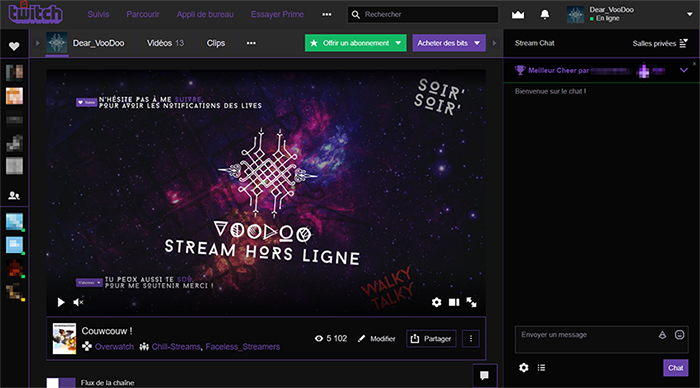Open video player settings gear

click(x=436, y=302)
